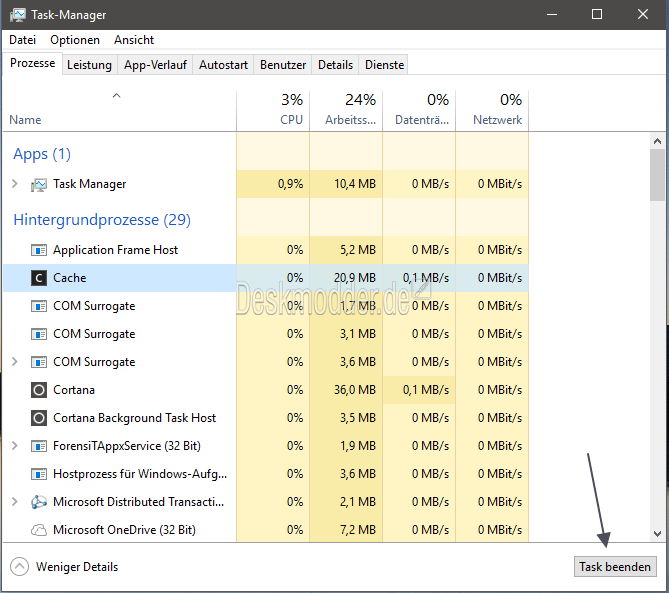
Task: Click the 0,9% CPU value for Task Manager
Action: [x=291, y=184]
